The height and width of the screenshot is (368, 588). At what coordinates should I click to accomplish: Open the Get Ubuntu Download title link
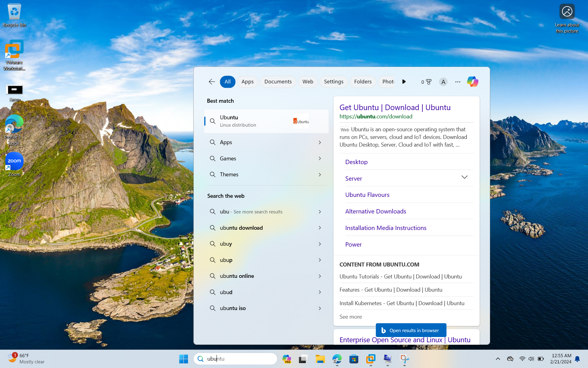coord(395,107)
